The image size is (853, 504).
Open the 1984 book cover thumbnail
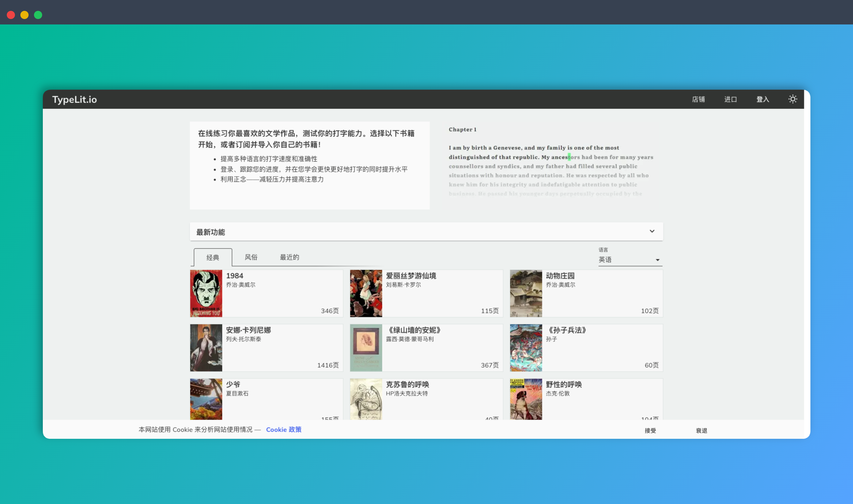(206, 293)
